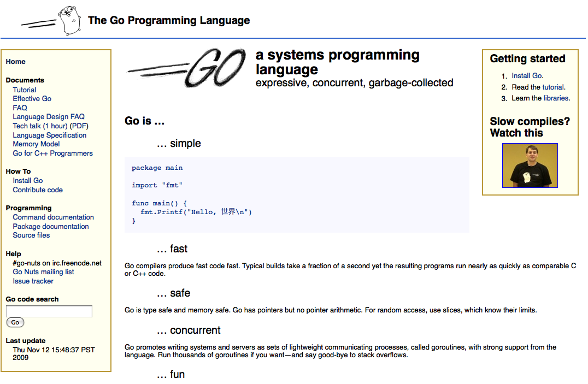Open Go Nuts mailing list link
Viewport: 588px width, 384px height.
[x=43, y=272]
